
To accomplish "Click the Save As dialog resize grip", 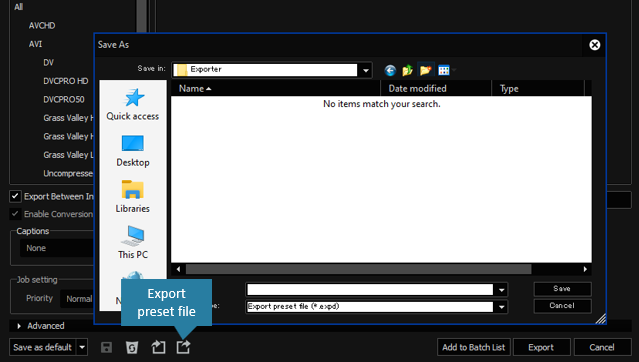I will coord(600,318).
